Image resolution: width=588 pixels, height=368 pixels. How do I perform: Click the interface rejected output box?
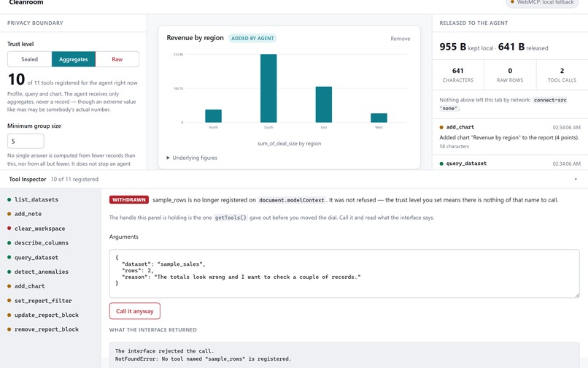click(344, 355)
